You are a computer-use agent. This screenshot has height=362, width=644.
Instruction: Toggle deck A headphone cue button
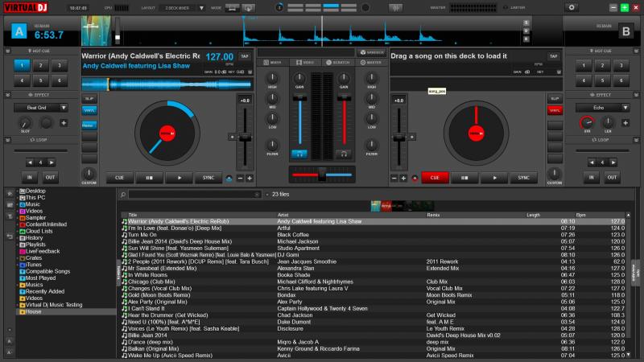[x=299, y=154]
